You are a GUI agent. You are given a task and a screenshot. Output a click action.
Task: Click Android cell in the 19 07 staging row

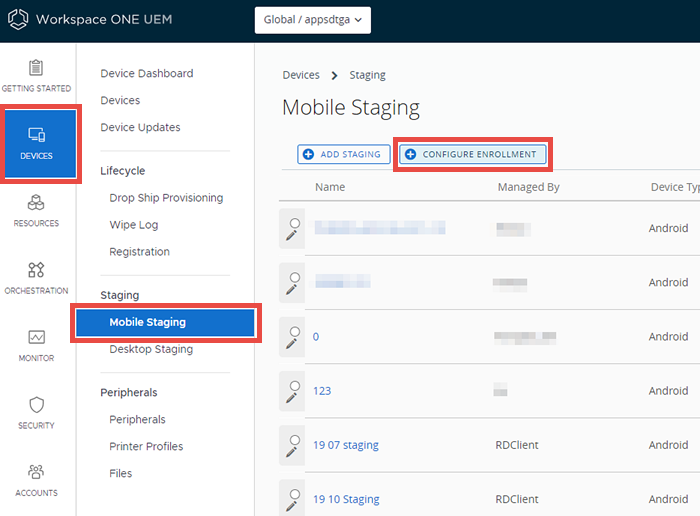coord(668,445)
